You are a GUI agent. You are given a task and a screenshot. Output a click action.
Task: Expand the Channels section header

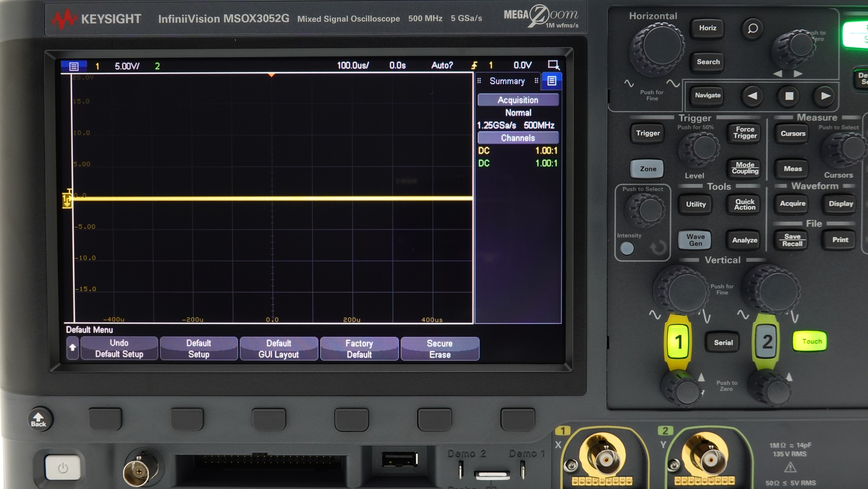(518, 138)
